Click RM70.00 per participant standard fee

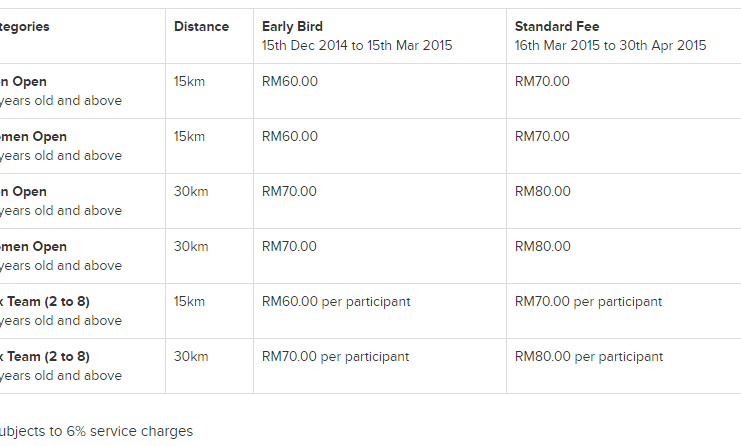(588, 301)
